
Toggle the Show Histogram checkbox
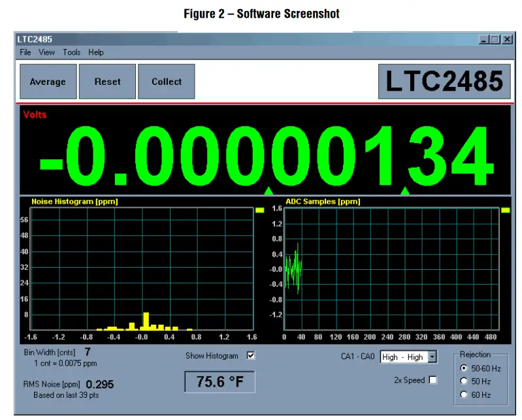251,355
